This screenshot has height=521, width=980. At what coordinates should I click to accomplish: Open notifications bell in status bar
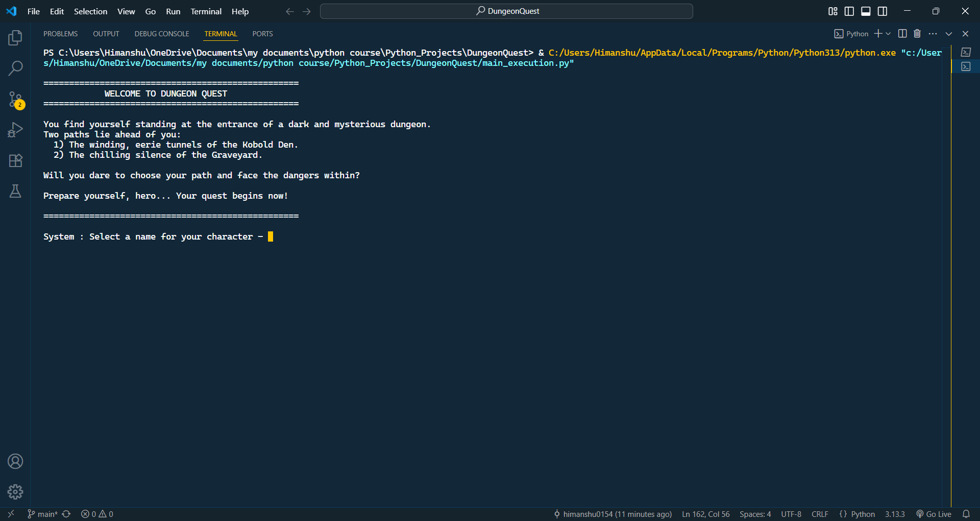point(966,514)
